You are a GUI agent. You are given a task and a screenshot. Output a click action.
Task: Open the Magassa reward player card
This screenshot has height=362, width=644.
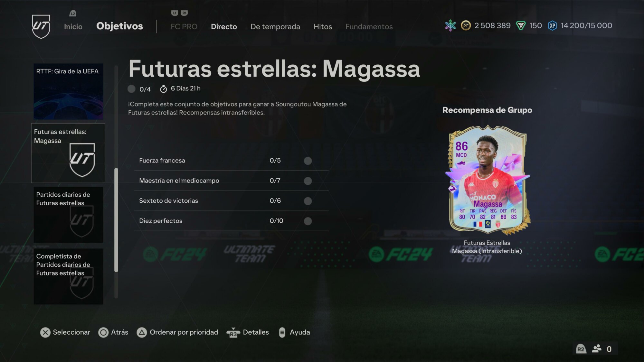pyautogui.click(x=488, y=180)
